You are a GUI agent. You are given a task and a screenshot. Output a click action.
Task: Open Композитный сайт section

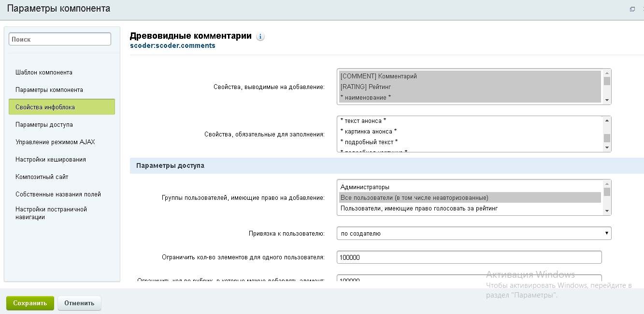point(42,177)
